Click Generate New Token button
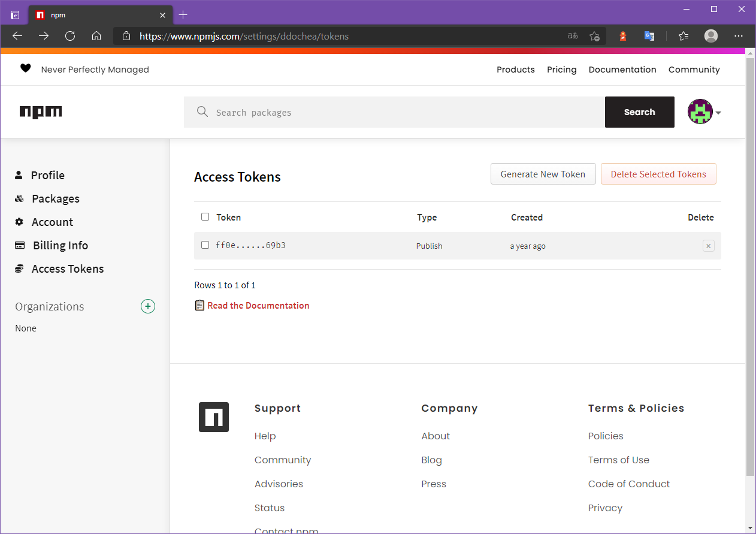756x534 pixels. point(543,174)
